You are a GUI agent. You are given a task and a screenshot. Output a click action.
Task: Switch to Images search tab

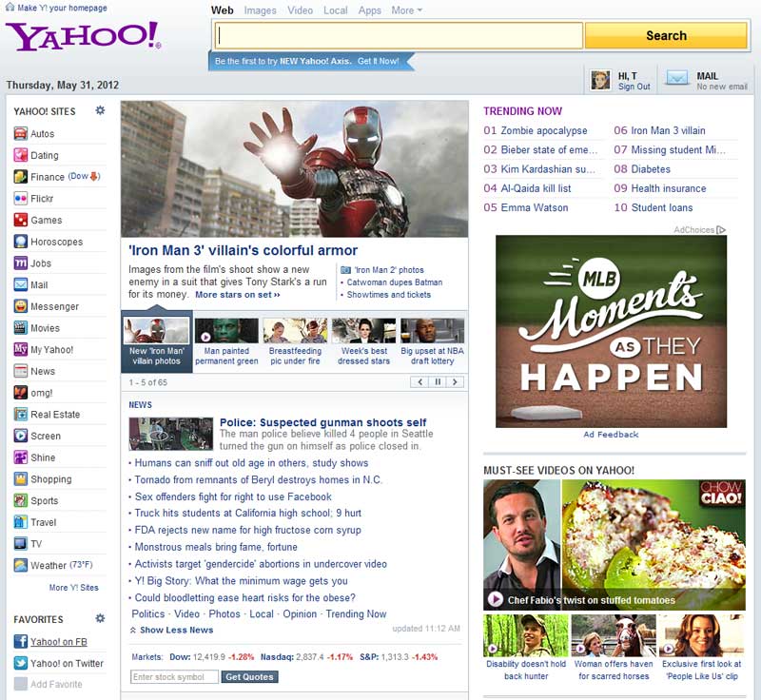pos(260,10)
